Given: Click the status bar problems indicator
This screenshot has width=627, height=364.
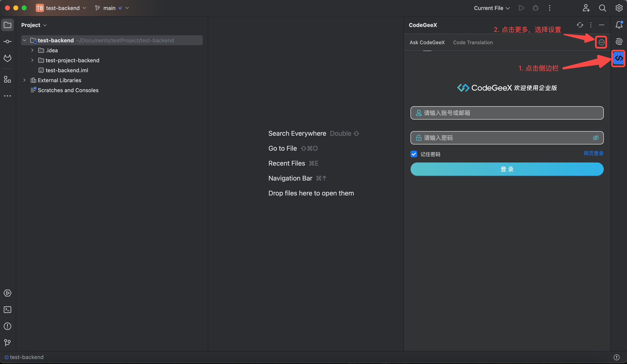Looking at the screenshot, I should click(617, 357).
